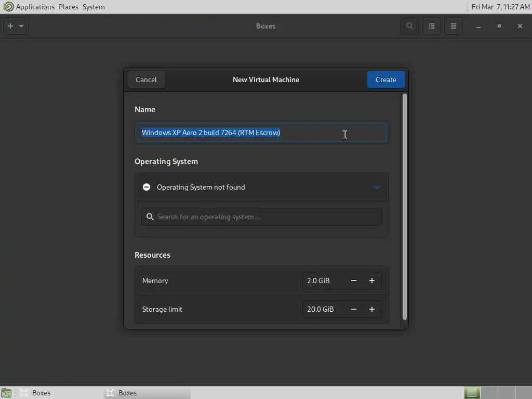
Task: Select the green active workspace in switcher
Action: (x=472, y=393)
